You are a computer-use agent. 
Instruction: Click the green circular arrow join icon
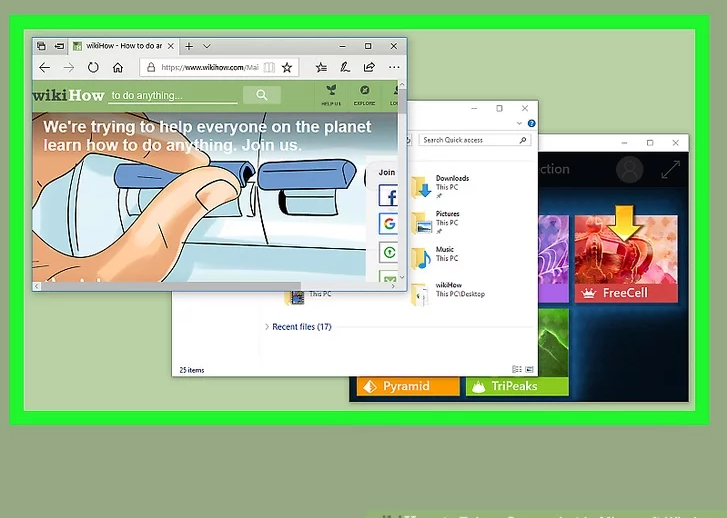(389, 253)
